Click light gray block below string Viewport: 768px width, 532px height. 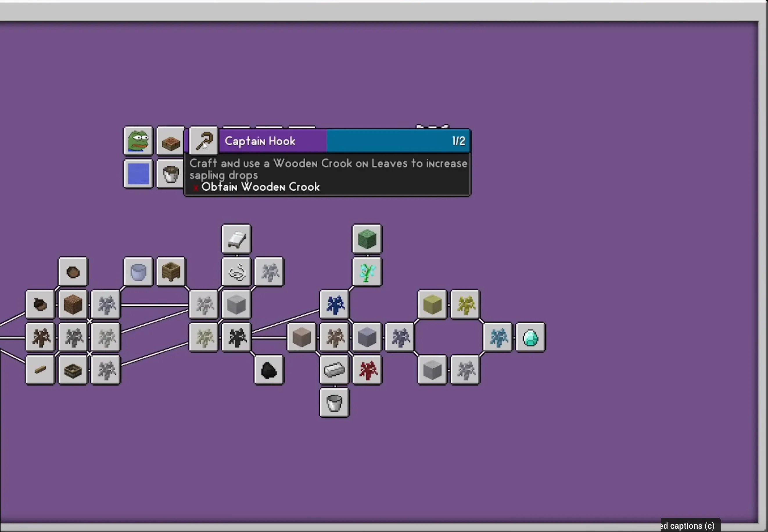click(236, 304)
